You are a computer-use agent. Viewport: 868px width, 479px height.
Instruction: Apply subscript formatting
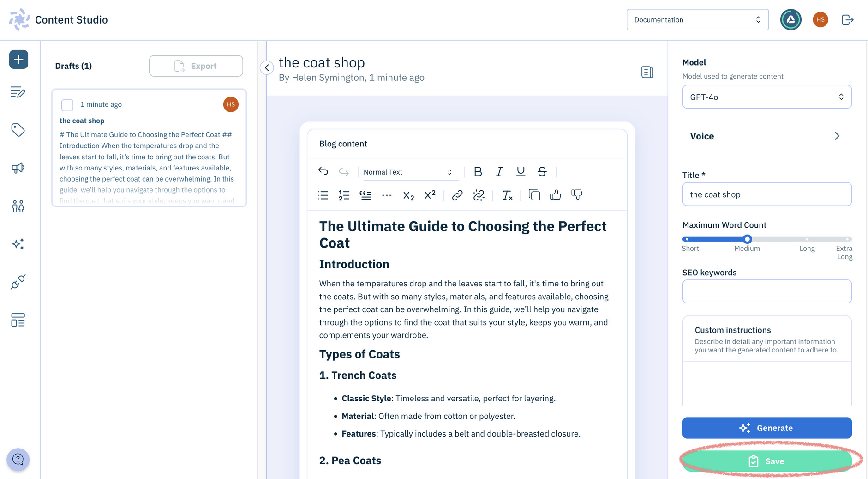[x=408, y=195]
